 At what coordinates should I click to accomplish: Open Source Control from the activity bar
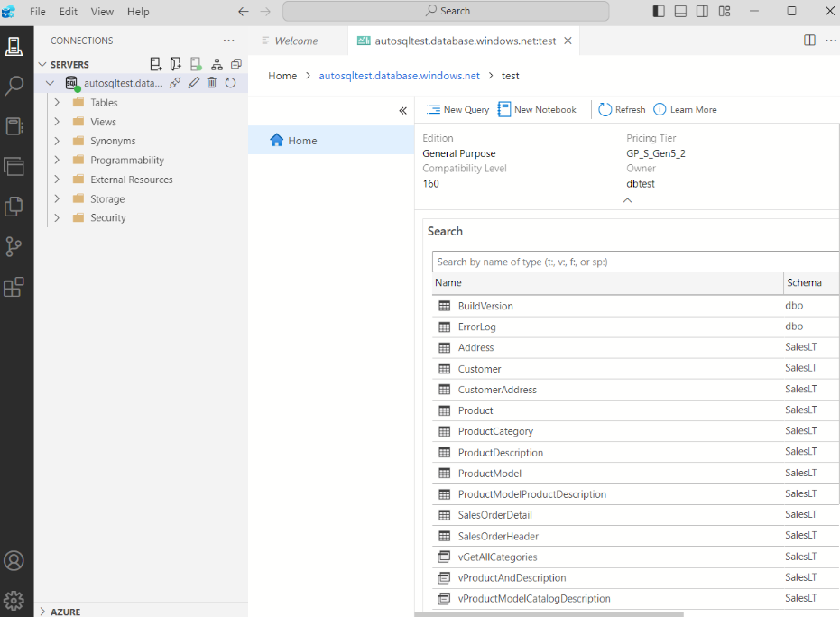pyautogui.click(x=14, y=246)
